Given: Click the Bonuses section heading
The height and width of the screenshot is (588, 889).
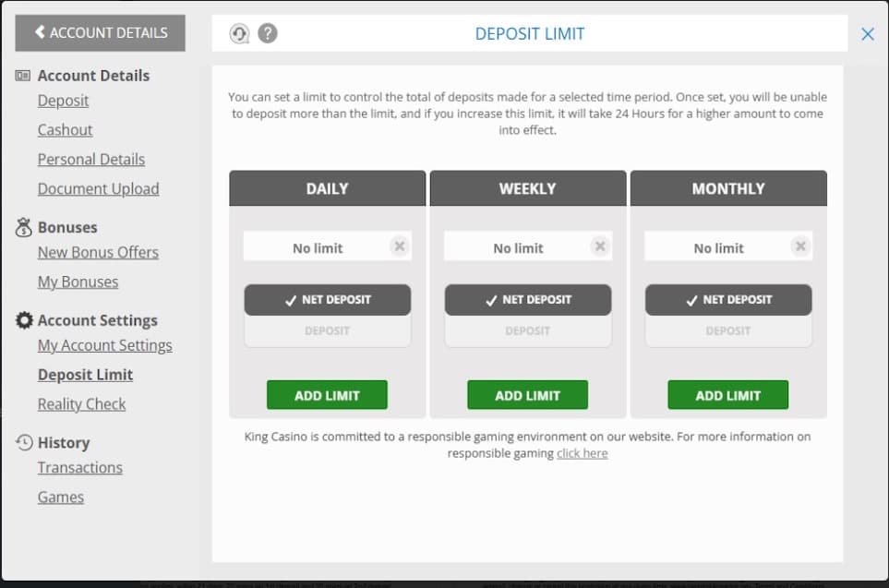Looking at the screenshot, I should pos(67,227).
